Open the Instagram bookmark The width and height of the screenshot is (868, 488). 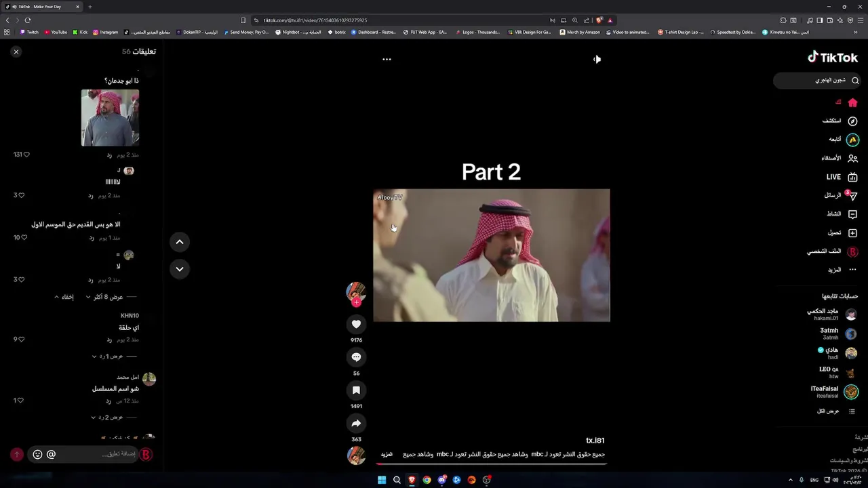(x=105, y=32)
